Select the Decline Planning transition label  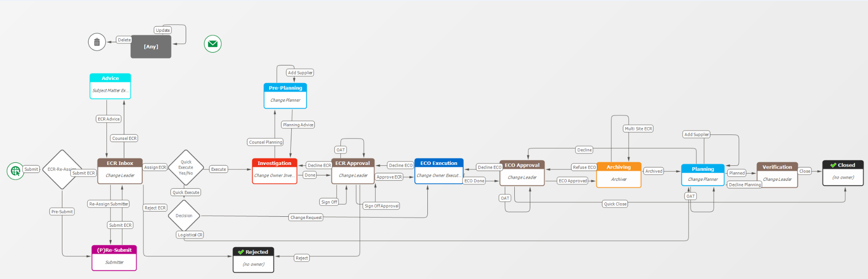[745, 185]
